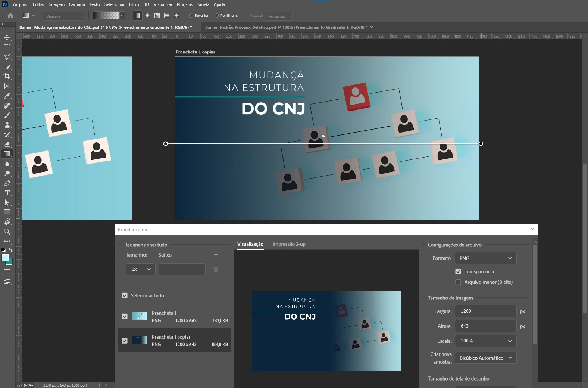588x388 pixels.
Task: Swap foreground and background colors
Action: 10,250
